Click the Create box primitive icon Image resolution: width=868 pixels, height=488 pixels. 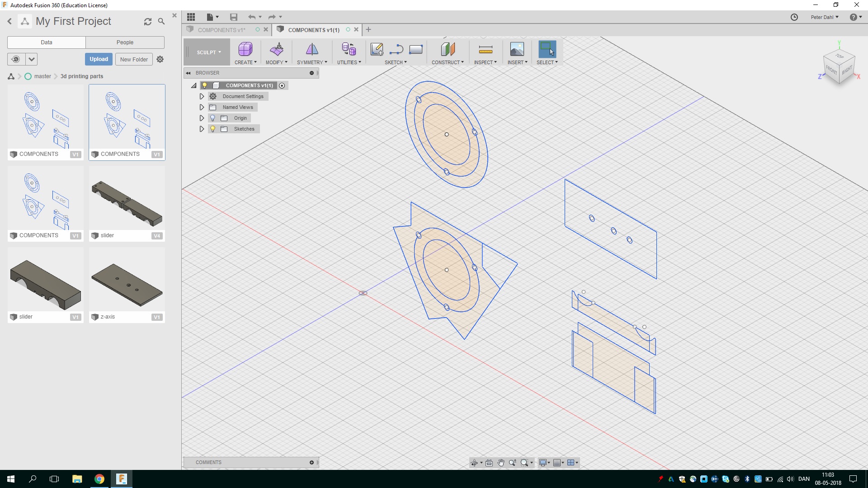tap(245, 49)
